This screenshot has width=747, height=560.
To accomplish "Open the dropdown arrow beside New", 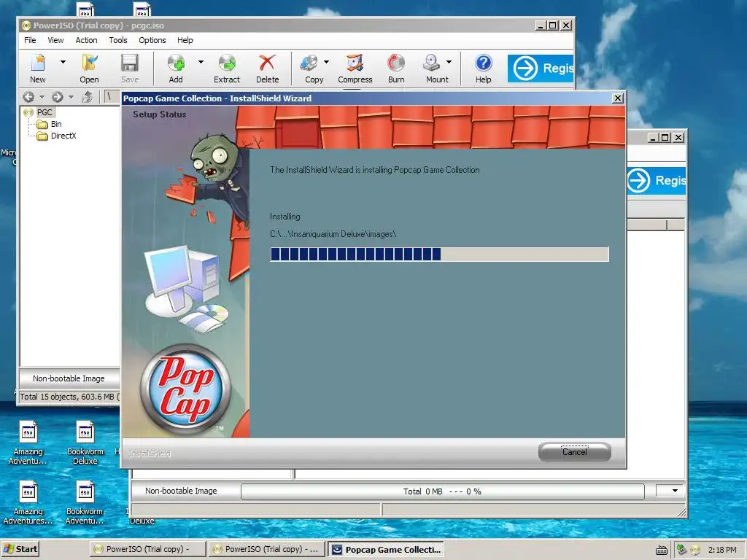I will pos(63,62).
